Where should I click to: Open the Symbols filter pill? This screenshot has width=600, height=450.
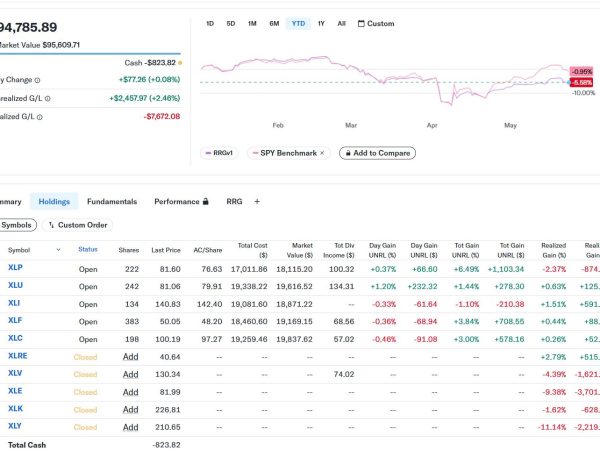(x=17, y=225)
